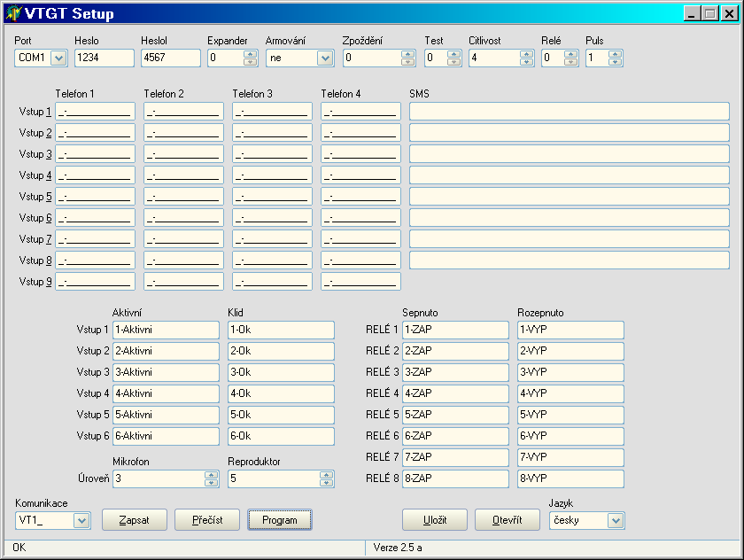This screenshot has height=560, width=744.
Task: Open the Armování dropdown showing 'ne'
Action: 325,58
